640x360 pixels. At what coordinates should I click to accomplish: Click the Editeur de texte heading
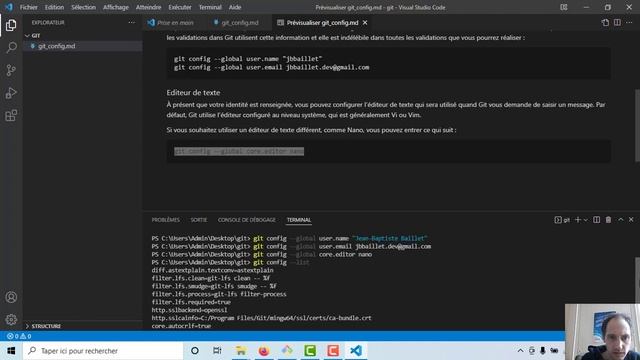click(193, 93)
